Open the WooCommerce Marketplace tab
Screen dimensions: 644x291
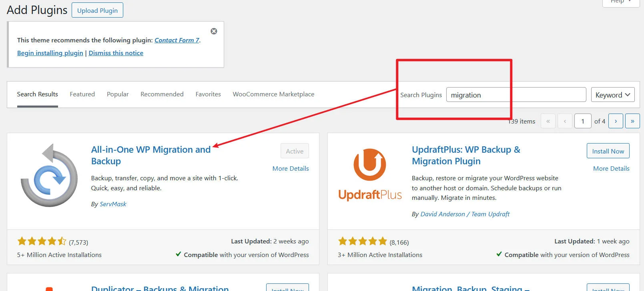point(273,94)
